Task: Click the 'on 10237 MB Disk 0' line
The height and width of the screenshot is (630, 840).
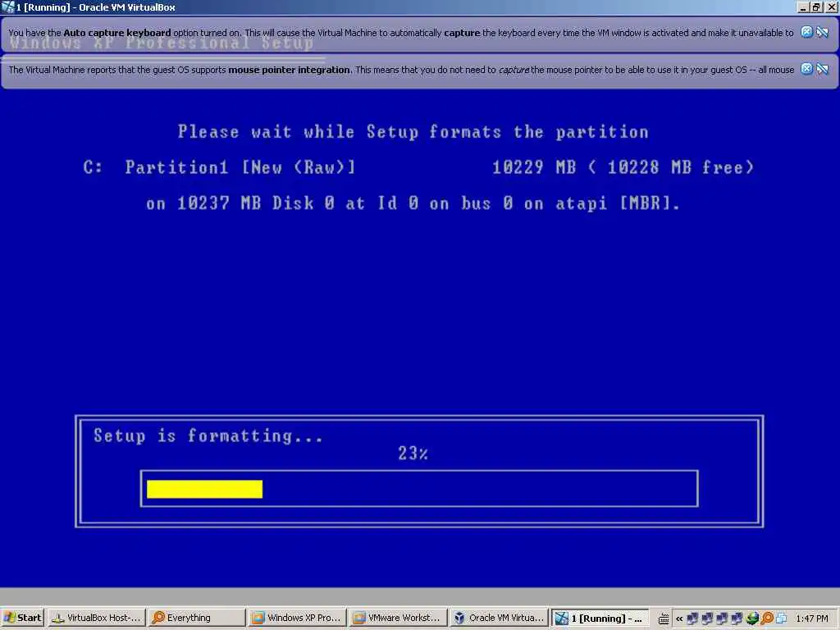Action: point(413,203)
